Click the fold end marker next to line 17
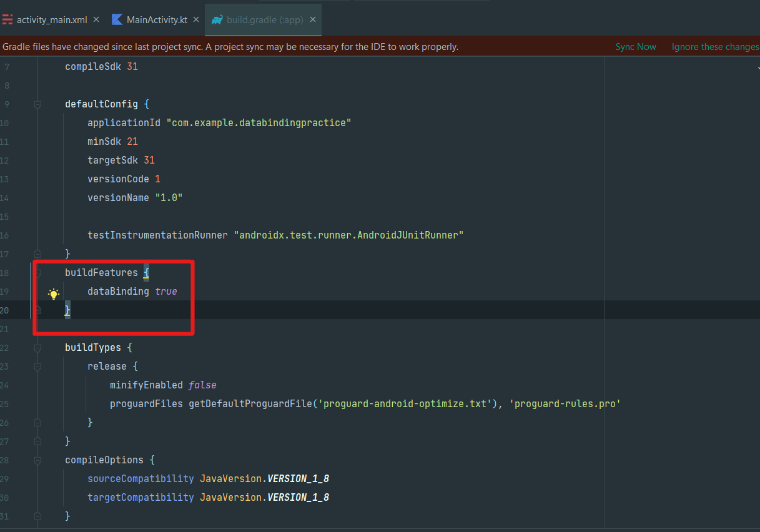 pos(37,254)
